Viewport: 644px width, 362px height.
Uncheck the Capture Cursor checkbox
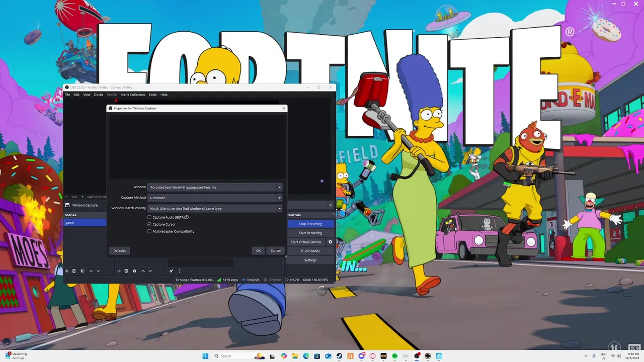coord(149,224)
